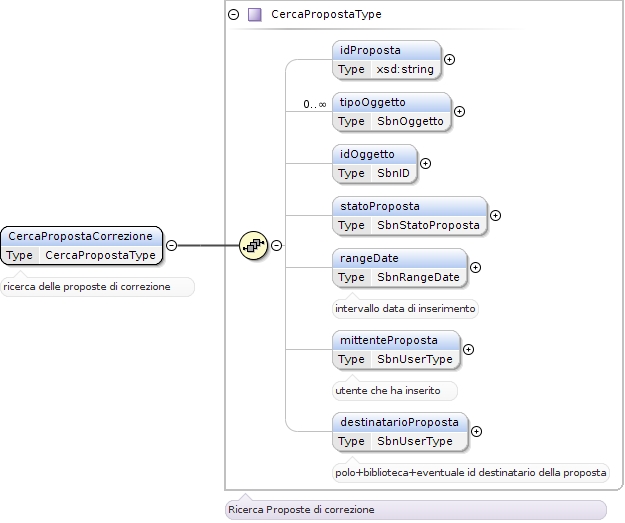Select the tipoOggetto element node
625x523 pixels.
click(392, 112)
